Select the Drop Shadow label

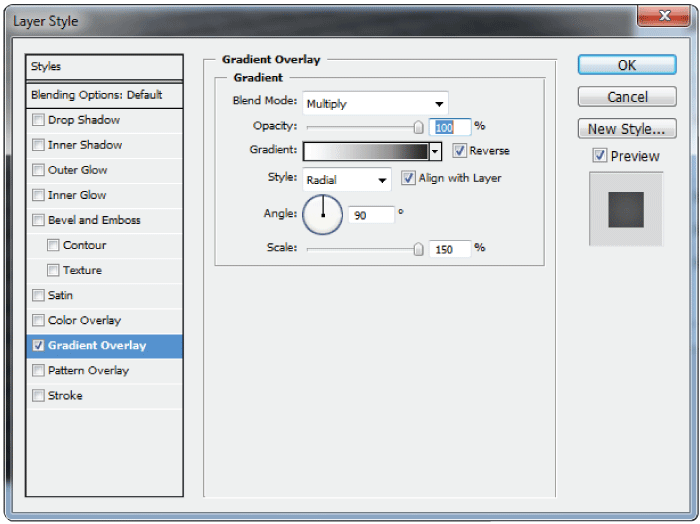pyautogui.click(x=84, y=120)
